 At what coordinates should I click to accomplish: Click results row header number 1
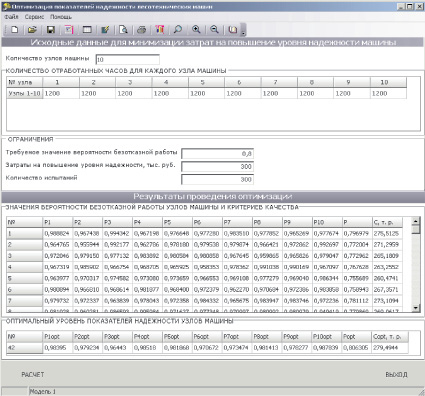tap(25, 234)
